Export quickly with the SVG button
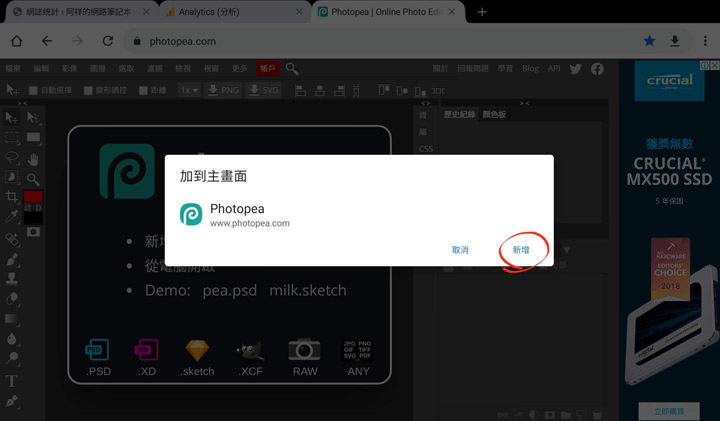This screenshot has width=720, height=421. coord(264,90)
